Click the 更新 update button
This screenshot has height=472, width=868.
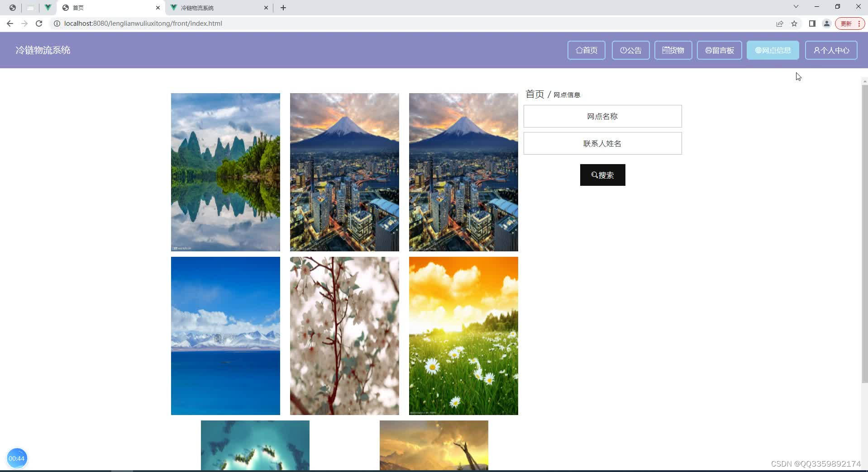pos(850,24)
